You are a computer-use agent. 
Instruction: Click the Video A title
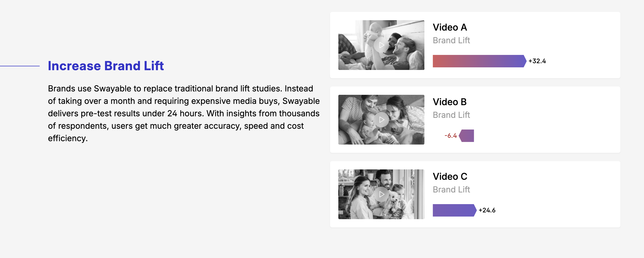coord(450,27)
